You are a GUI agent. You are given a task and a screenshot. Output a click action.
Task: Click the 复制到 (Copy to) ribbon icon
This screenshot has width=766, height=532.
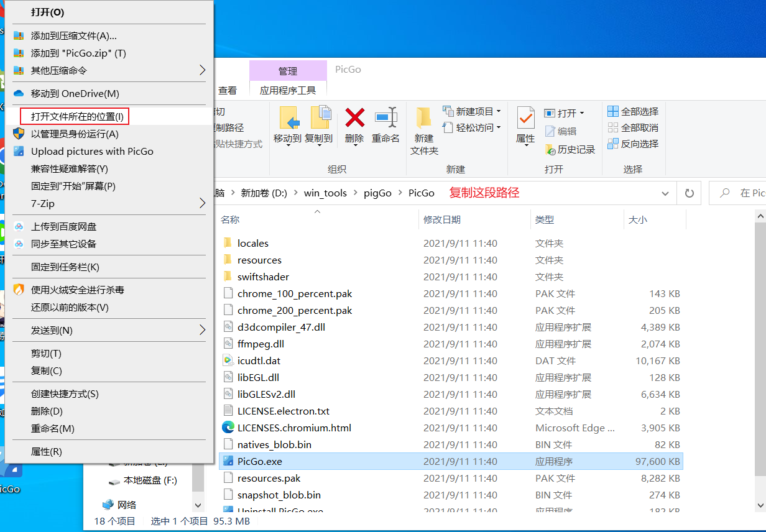321,117
